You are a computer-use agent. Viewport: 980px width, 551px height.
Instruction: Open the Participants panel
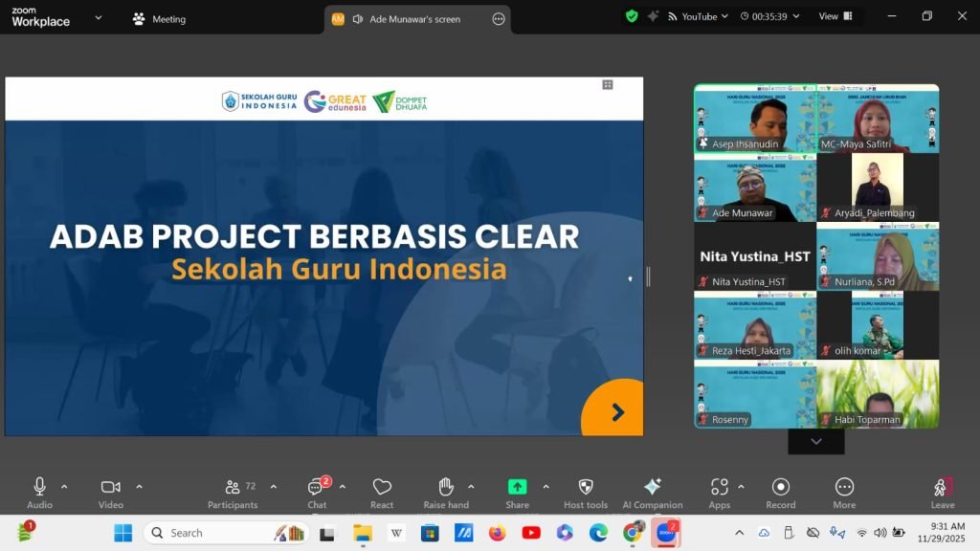tap(233, 488)
